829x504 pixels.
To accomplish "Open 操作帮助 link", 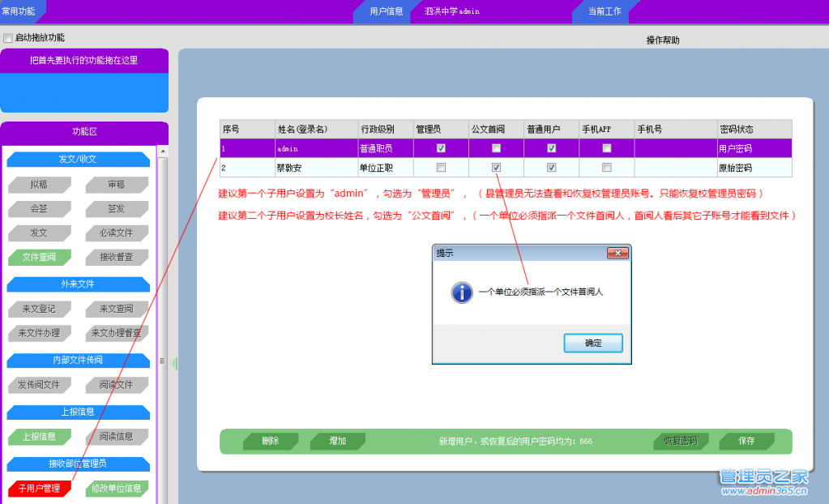I will point(662,41).
